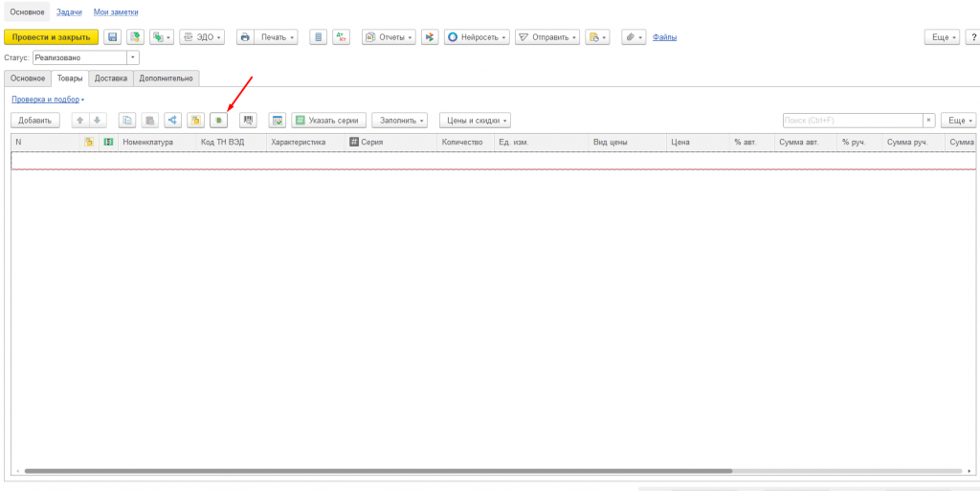
Task: Open the table Еще menu
Action: tap(958, 120)
